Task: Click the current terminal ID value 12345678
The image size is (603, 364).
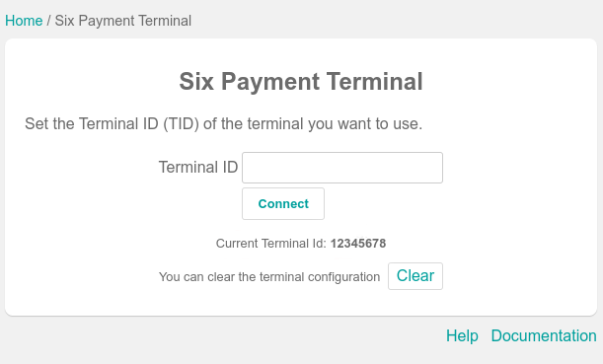Action: pos(358,244)
